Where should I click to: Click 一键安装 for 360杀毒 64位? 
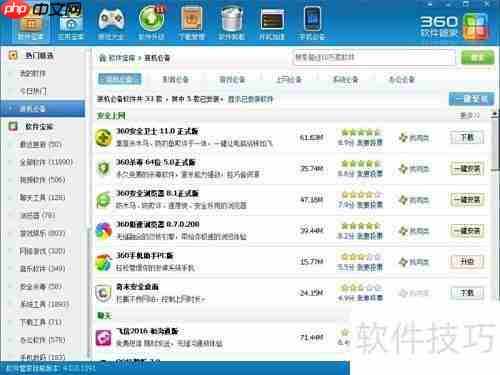(467, 169)
